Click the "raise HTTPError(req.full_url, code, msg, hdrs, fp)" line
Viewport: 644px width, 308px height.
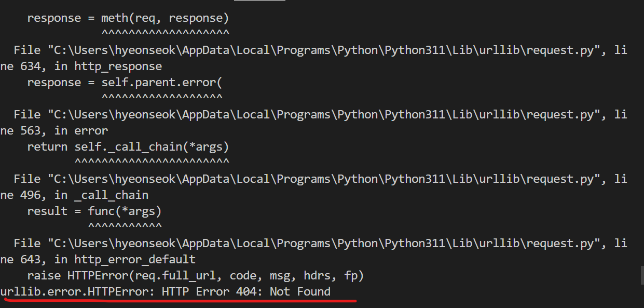pyautogui.click(x=195, y=276)
